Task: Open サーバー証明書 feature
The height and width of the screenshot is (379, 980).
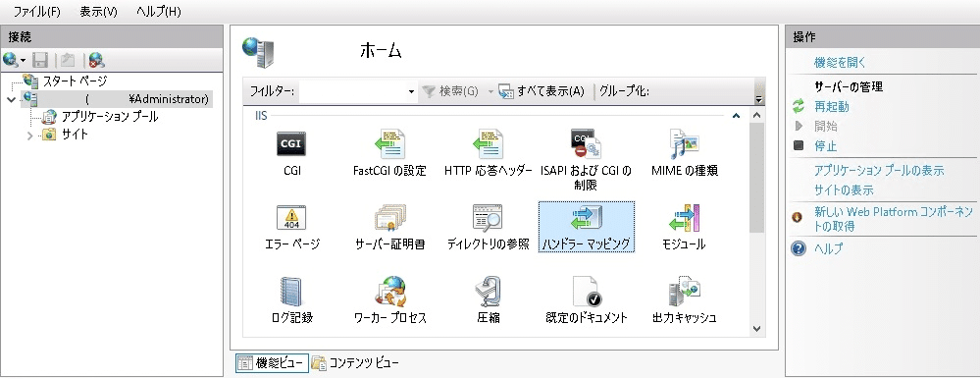Action: (x=390, y=228)
